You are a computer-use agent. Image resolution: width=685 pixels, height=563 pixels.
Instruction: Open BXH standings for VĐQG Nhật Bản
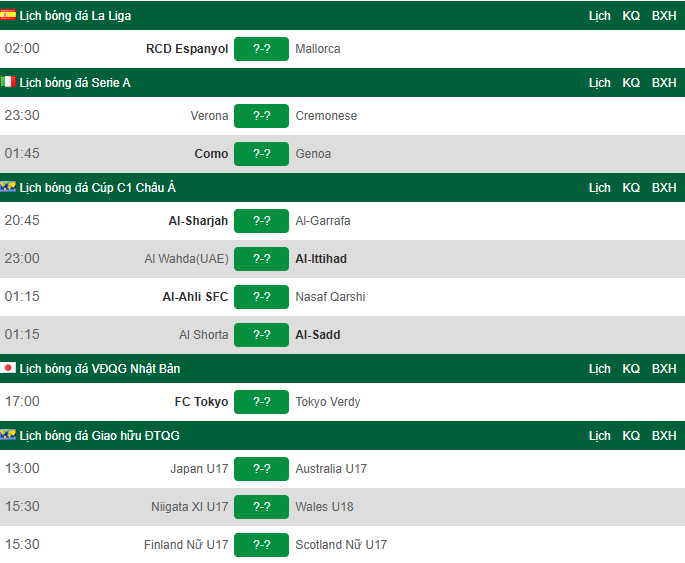tap(664, 369)
